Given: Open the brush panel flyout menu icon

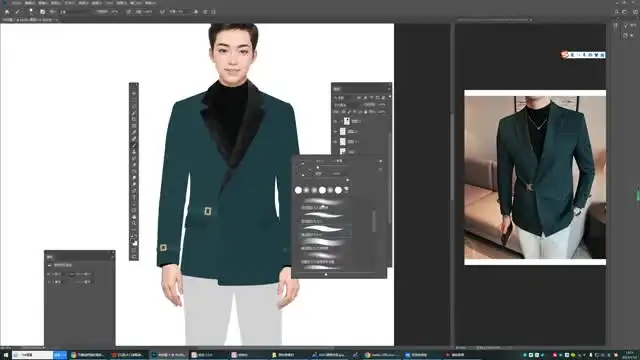Looking at the screenshot, I should 380,161.
